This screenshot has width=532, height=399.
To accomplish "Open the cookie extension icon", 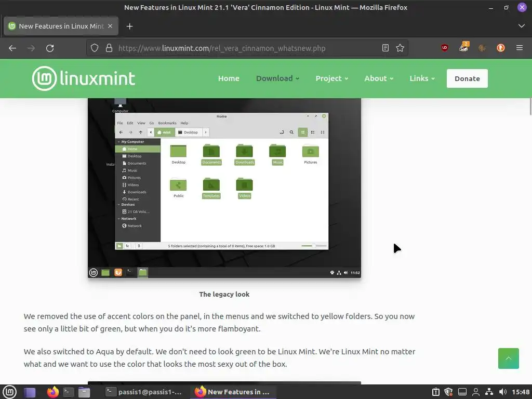I will pos(482,48).
